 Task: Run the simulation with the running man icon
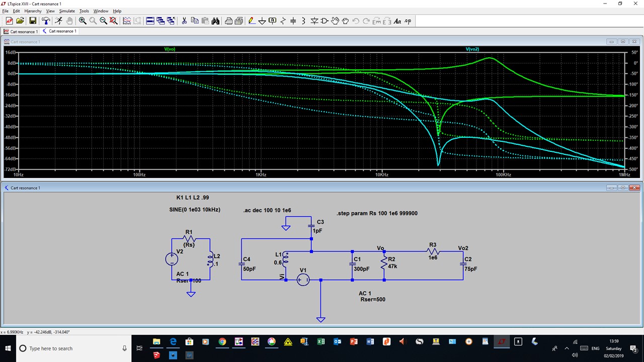58,21
